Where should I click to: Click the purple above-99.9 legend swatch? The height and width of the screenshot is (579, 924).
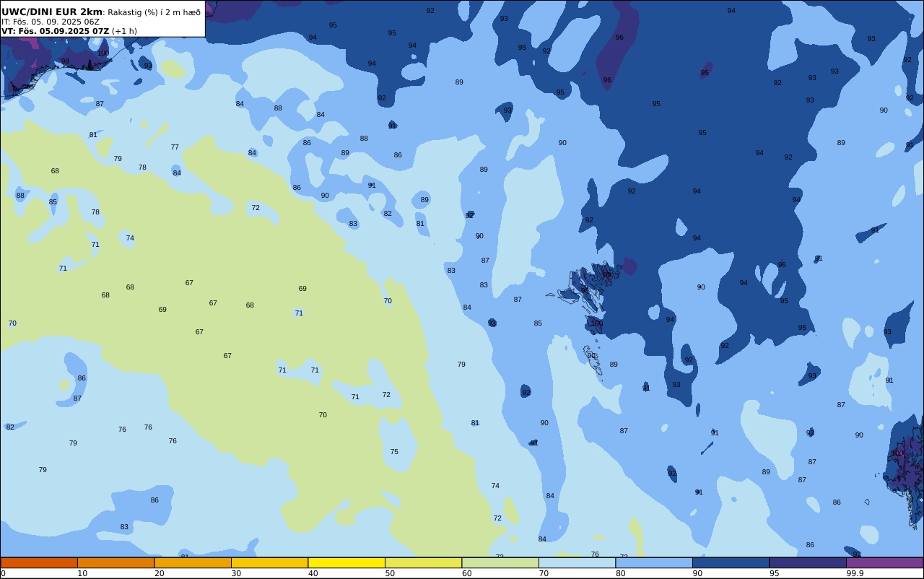pos(884,562)
